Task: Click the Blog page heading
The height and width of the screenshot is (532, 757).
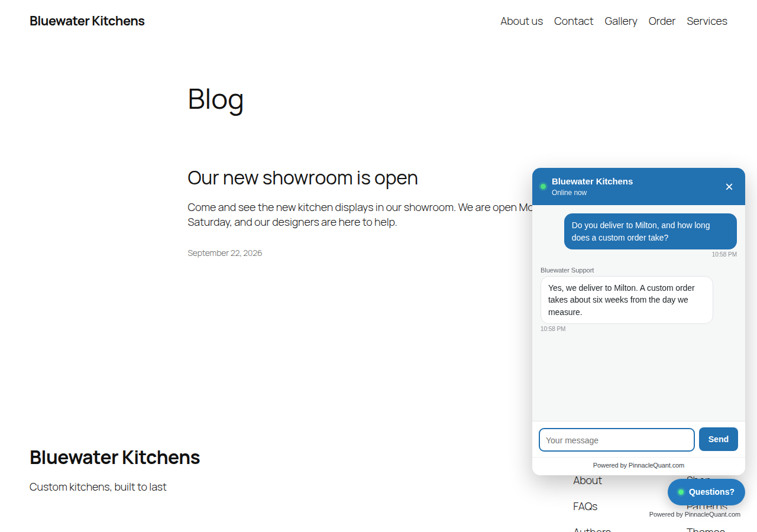Action: click(x=216, y=99)
